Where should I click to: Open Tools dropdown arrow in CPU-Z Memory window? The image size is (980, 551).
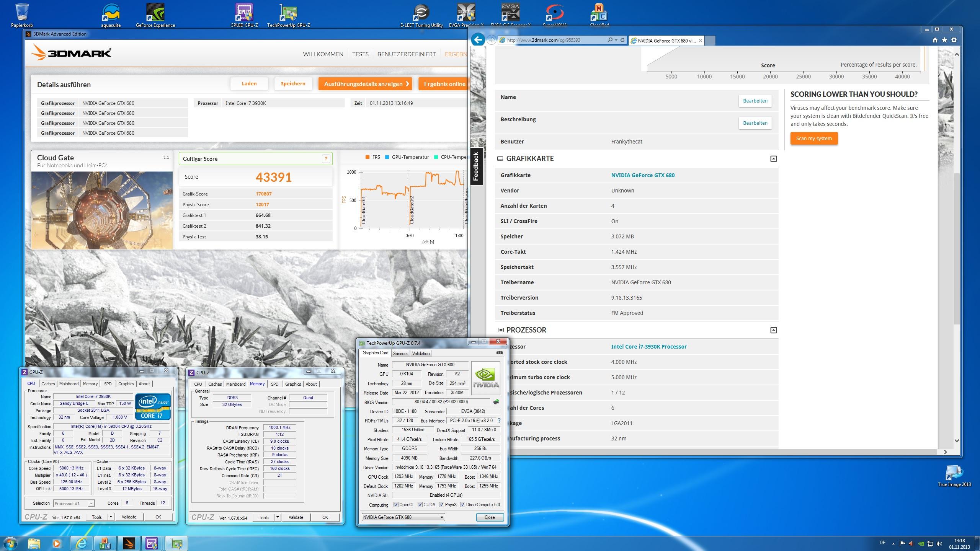(x=278, y=517)
